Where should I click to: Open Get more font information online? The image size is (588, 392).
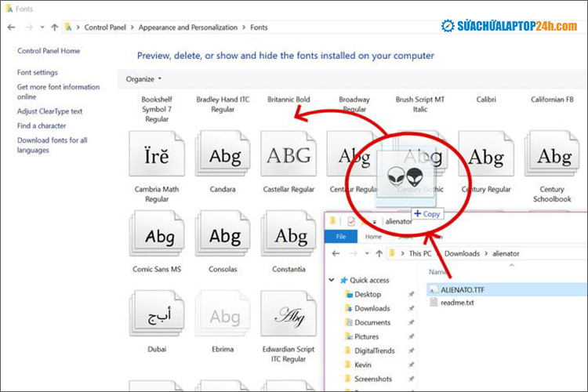(x=58, y=92)
